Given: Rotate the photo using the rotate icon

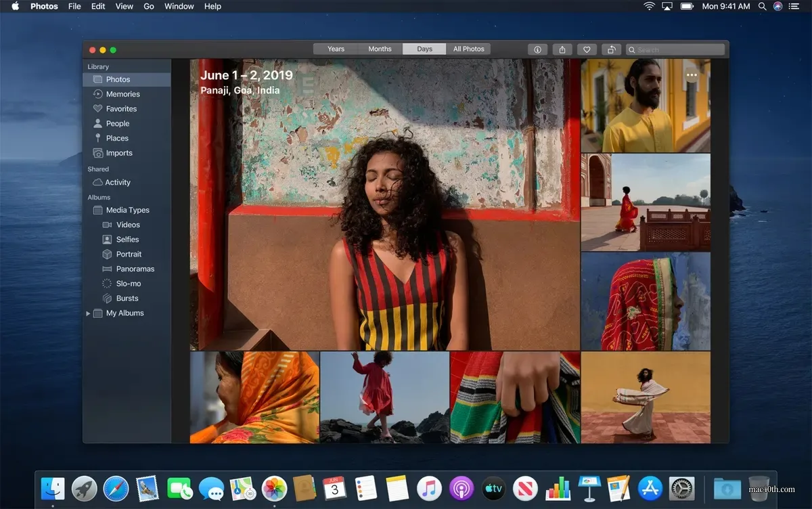Looking at the screenshot, I should click(611, 49).
